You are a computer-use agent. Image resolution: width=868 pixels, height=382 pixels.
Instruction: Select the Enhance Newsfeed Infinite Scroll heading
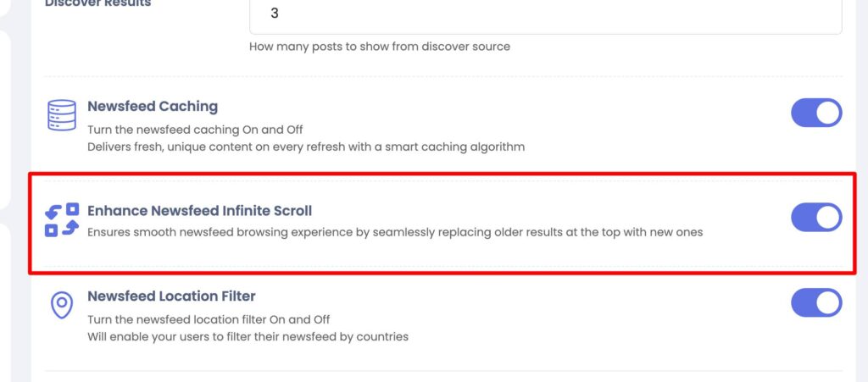(200, 211)
